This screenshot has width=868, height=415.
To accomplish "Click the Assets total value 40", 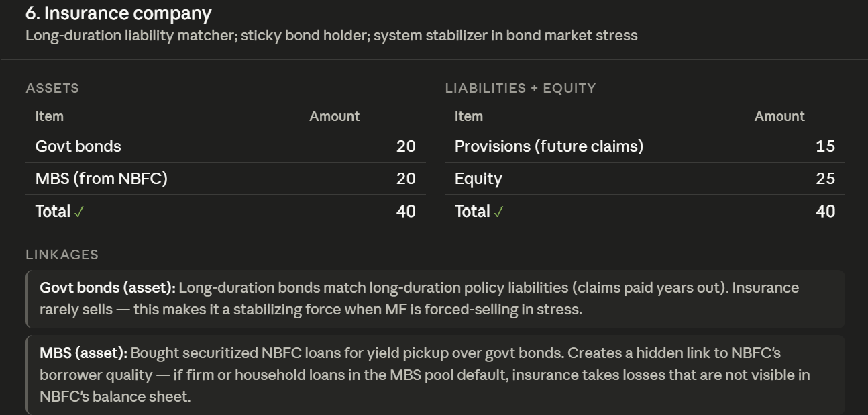I will [x=406, y=212].
